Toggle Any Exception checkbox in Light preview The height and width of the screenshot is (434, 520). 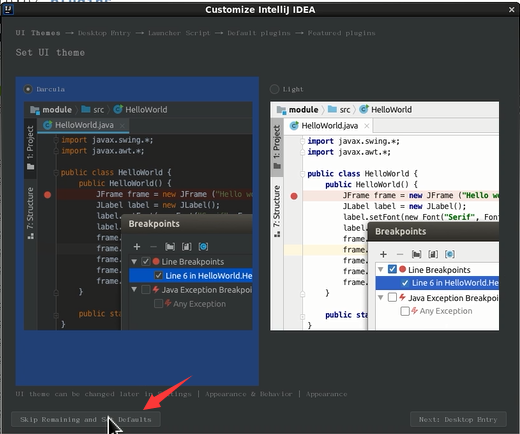pos(405,311)
